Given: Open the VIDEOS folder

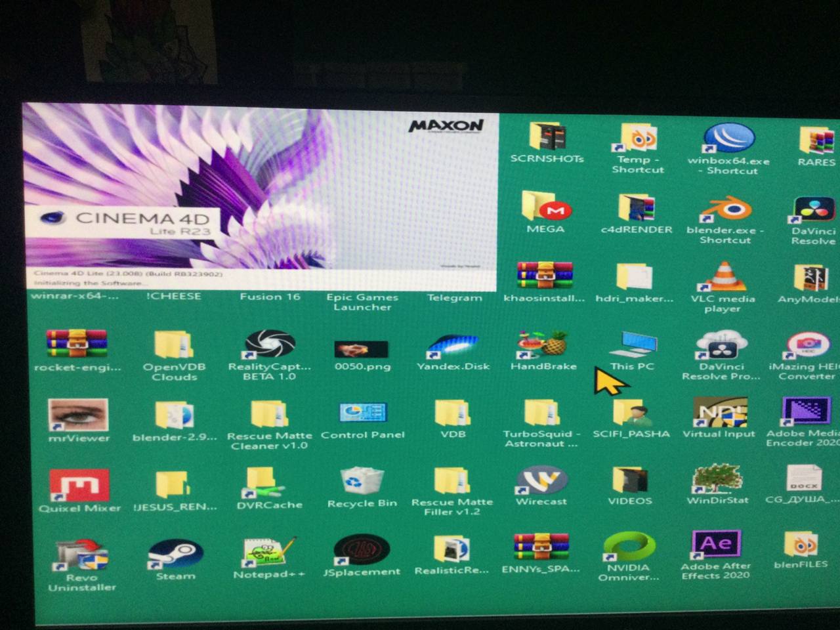Looking at the screenshot, I should coord(629,480).
